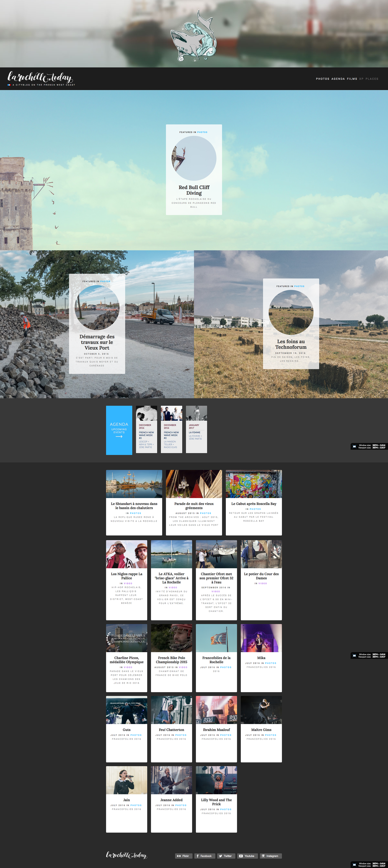Open the Photos nav menu item

click(x=322, y=79)
